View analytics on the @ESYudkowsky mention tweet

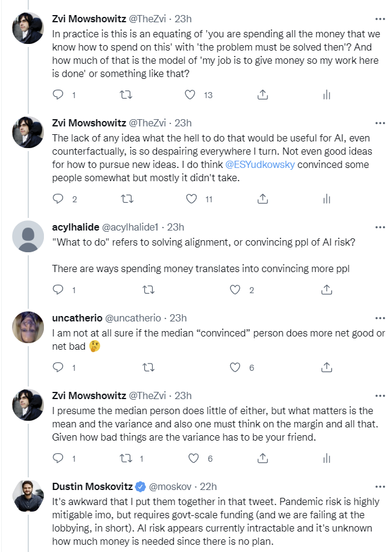(326, 198)
